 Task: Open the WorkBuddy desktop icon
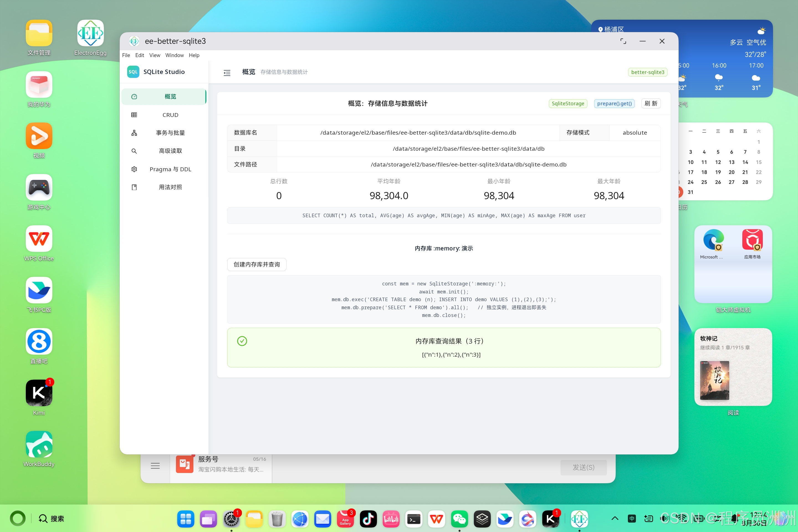[39, 444]
